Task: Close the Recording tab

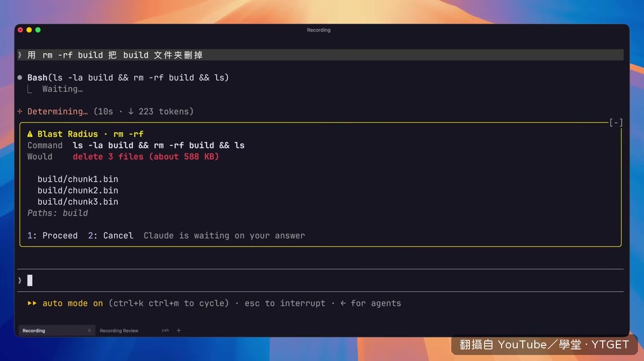Action: (x=90, y=330)
